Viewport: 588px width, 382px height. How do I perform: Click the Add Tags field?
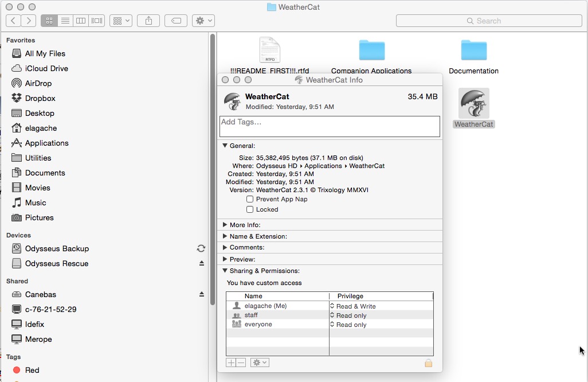tap(330, 126)
